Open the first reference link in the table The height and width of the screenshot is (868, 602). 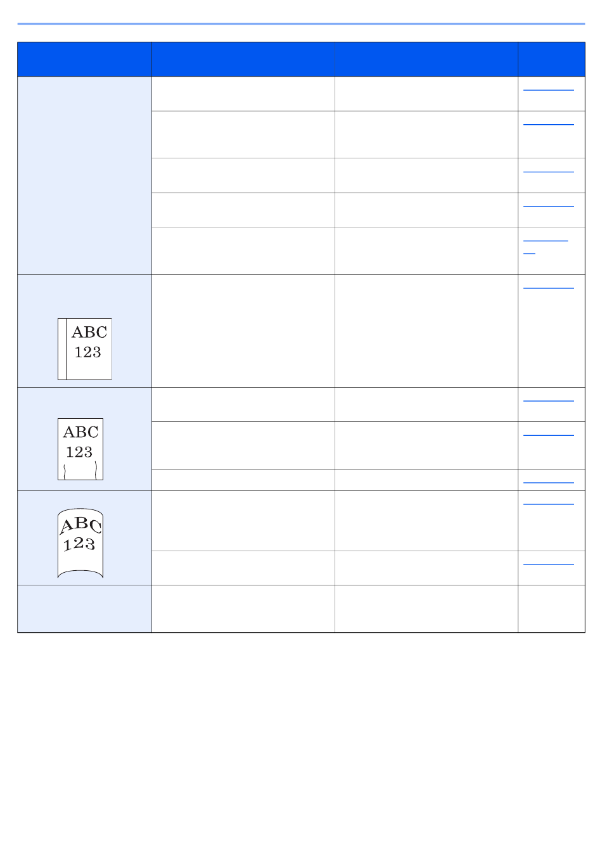point(548,90)
